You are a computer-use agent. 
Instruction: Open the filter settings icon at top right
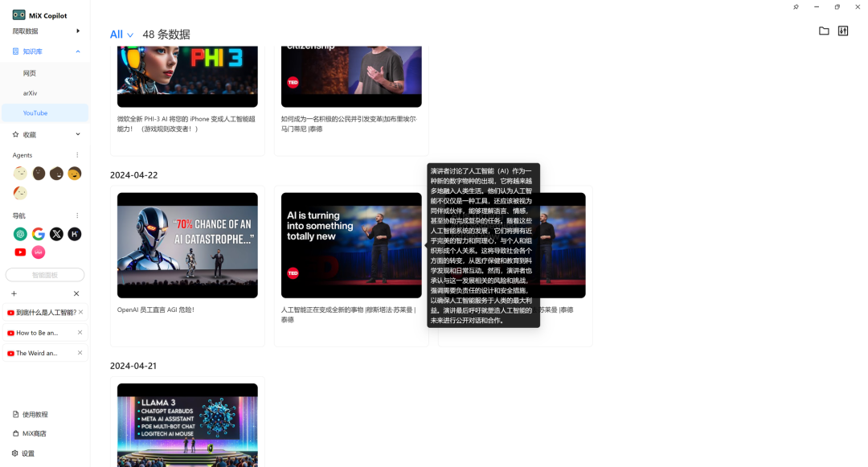point(843,31)
